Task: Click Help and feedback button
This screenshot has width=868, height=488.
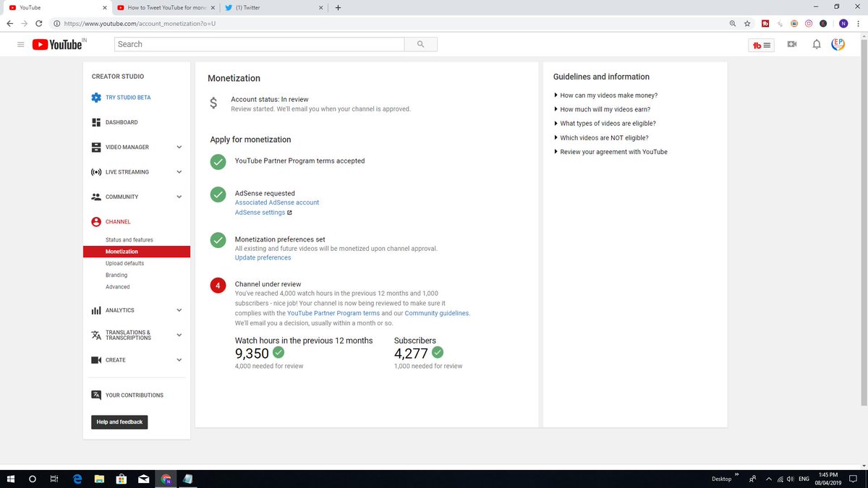Action: (119, 421)
